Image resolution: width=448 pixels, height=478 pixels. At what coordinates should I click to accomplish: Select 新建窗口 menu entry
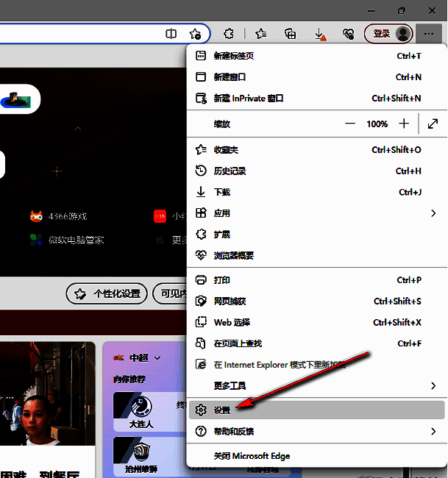point(316,77)
